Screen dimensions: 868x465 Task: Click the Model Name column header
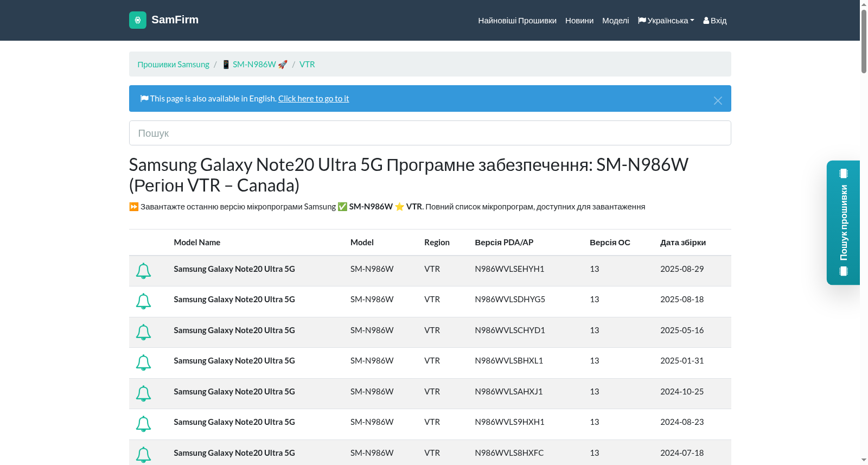[197, 243]
